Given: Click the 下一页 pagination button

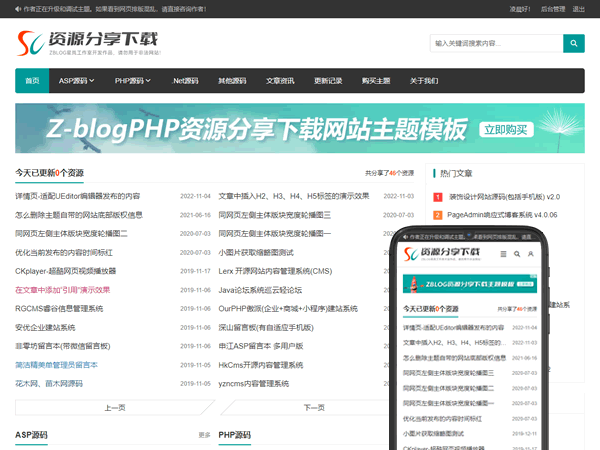Looking at the screenshot, I should click(314, 407).
